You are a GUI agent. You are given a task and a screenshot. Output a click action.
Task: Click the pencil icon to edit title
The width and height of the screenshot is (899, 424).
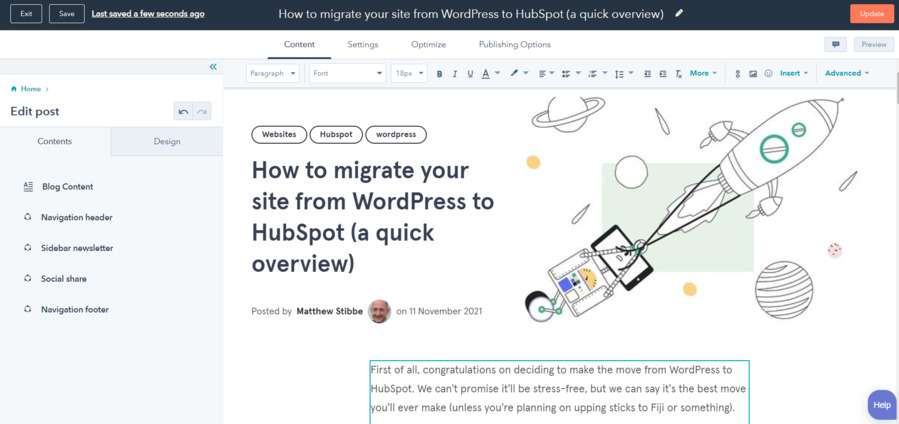coord(679,14)
